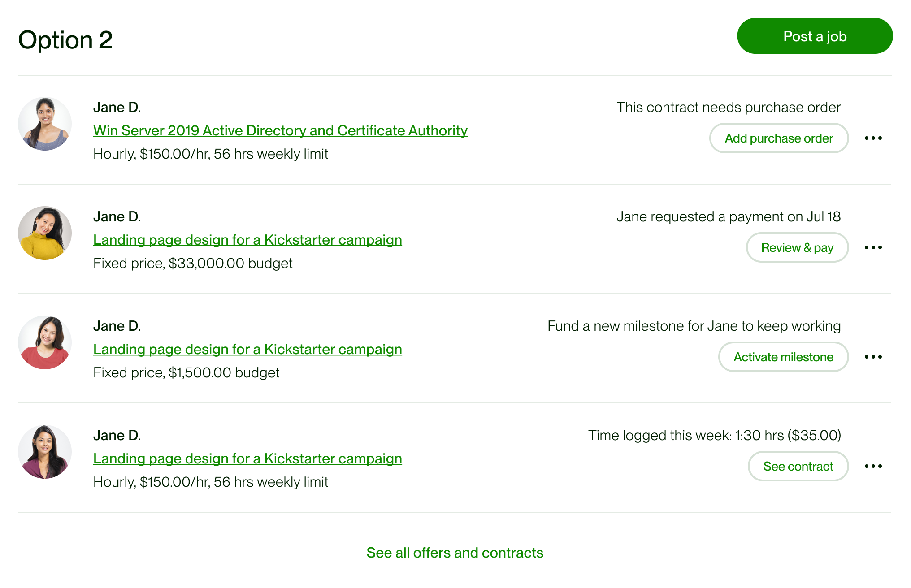Click Jane D. avatar with maroon top
911x588 pixels.
pos(45,452)
